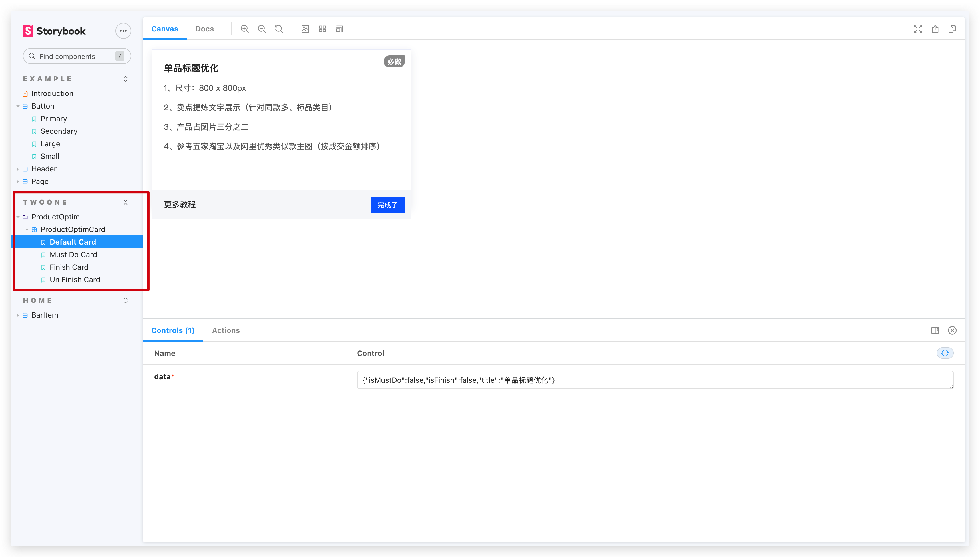Reset zoom with the toolbar icon
The width and height of the screenshot is (980, 557).
click(x=279, y=29)
